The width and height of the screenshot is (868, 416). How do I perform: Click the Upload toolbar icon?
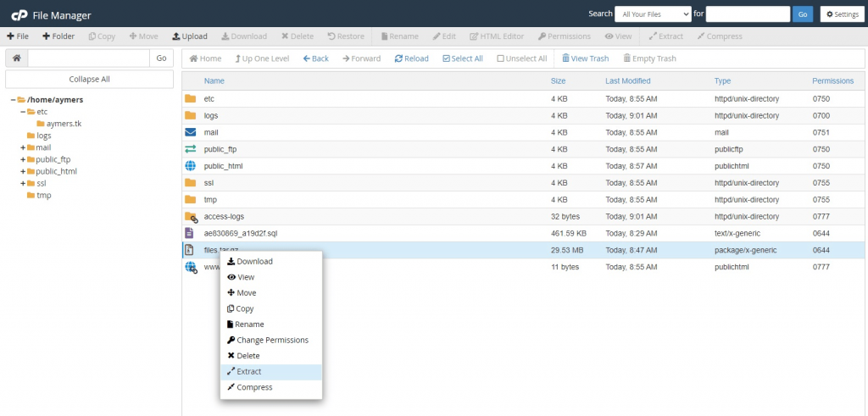click(x=189, y=36)
